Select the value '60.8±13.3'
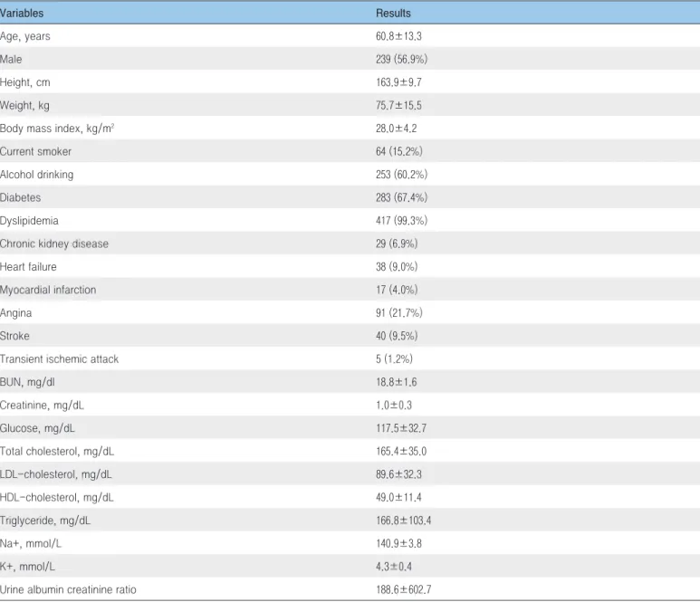The height and width of the screenshot is (602, 700). [x=398, y=36]
